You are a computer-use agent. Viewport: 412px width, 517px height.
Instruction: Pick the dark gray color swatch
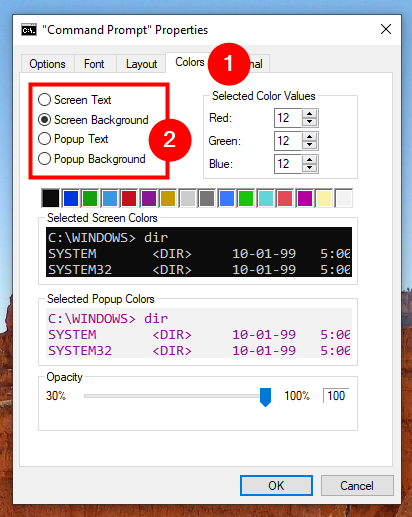coord(207,198)
